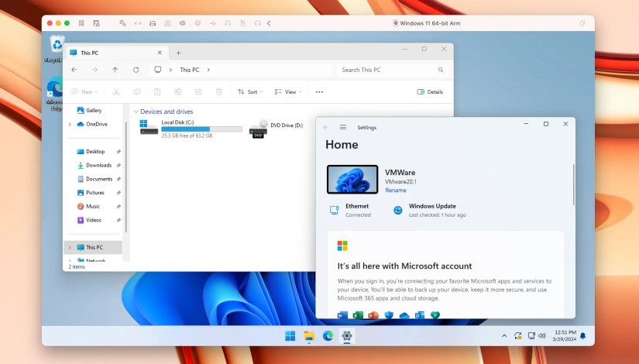The height and width of the screenshot is (364, 639).
Task: Select the This PC tab in File Explorer
Action: click(116, 53)
